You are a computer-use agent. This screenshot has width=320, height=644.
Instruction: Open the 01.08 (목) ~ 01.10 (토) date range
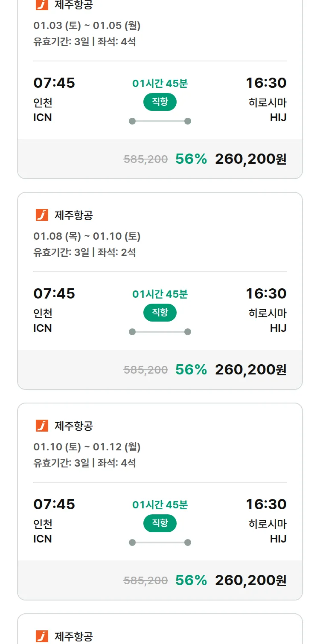pos(87,236)
